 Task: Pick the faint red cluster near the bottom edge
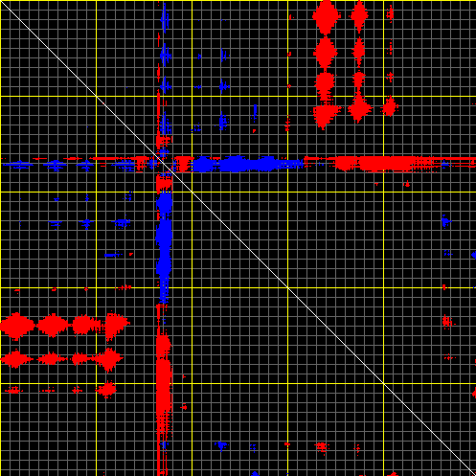click(322, 446)
